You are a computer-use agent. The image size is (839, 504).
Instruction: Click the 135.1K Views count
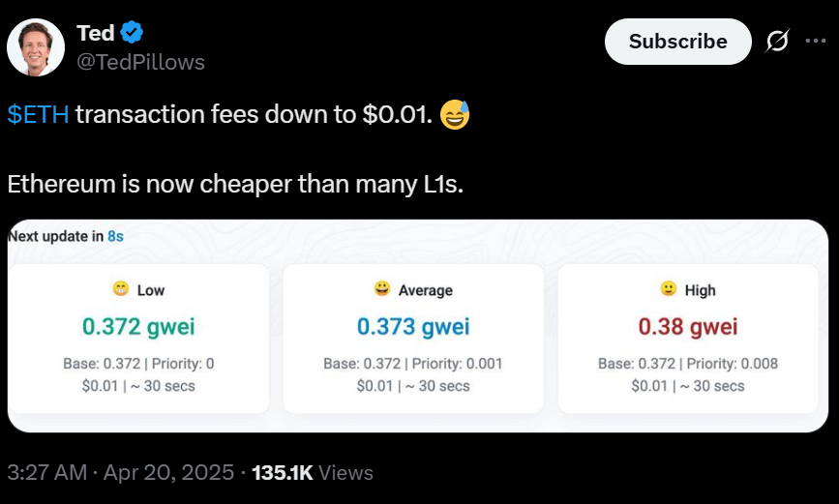(x=312, y=473)
